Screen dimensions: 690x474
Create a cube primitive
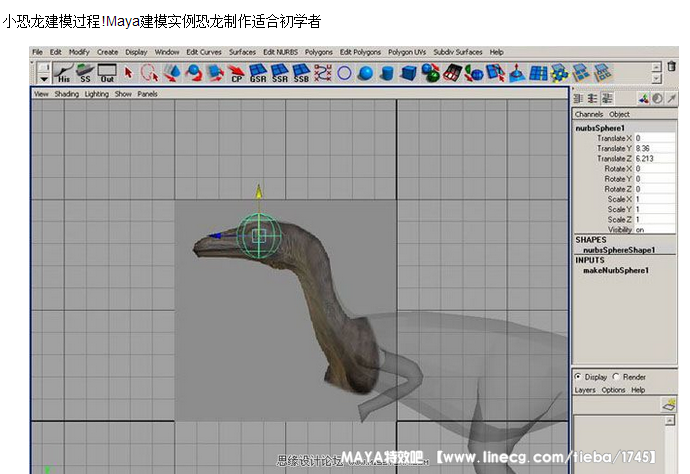click(x=409, y=73)
